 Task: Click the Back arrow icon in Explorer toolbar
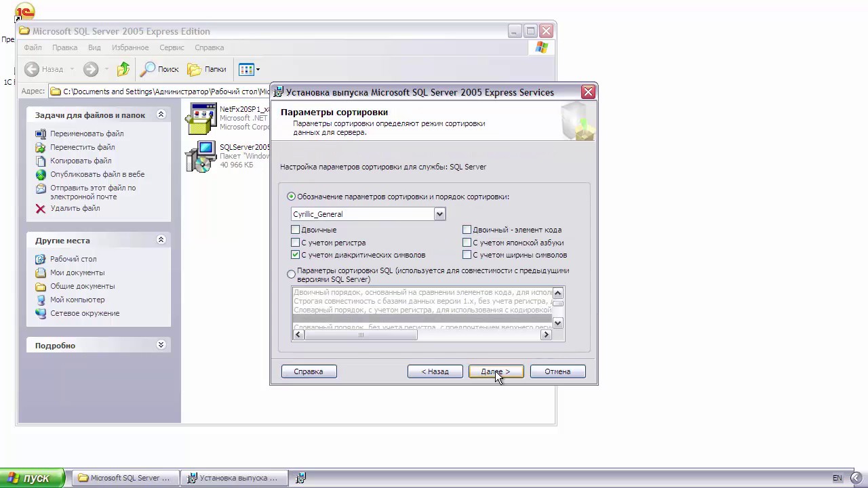32,69
